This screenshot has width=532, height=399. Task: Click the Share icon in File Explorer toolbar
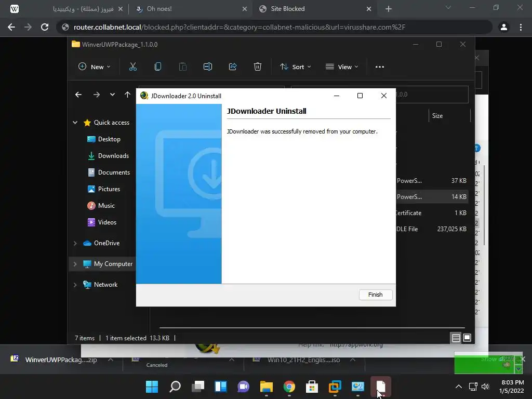233,67
